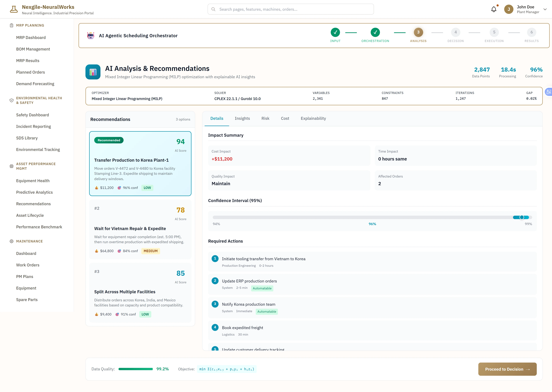Switch to the Insights tab
The image size is (552, 392).
[242, 118]
